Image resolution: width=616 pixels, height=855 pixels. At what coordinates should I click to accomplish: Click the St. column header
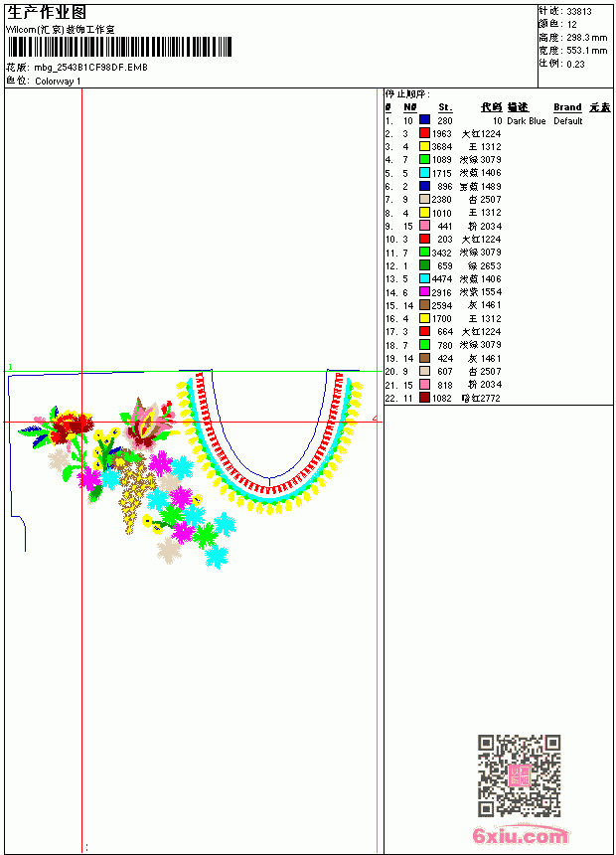(x=445, y=107)
